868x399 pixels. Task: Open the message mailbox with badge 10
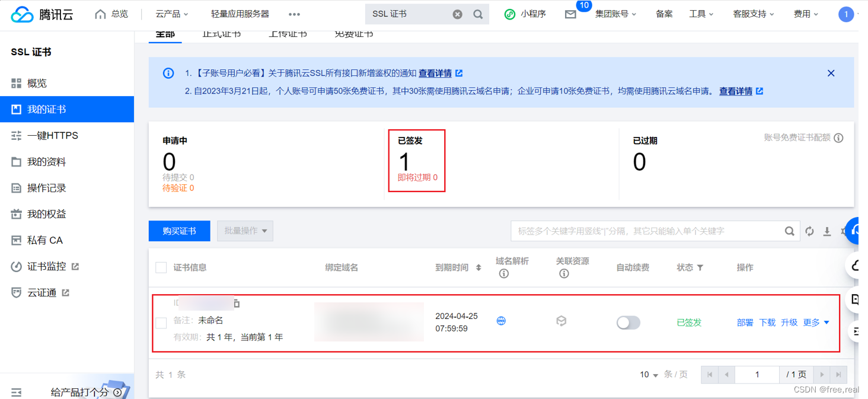(570, 14)
